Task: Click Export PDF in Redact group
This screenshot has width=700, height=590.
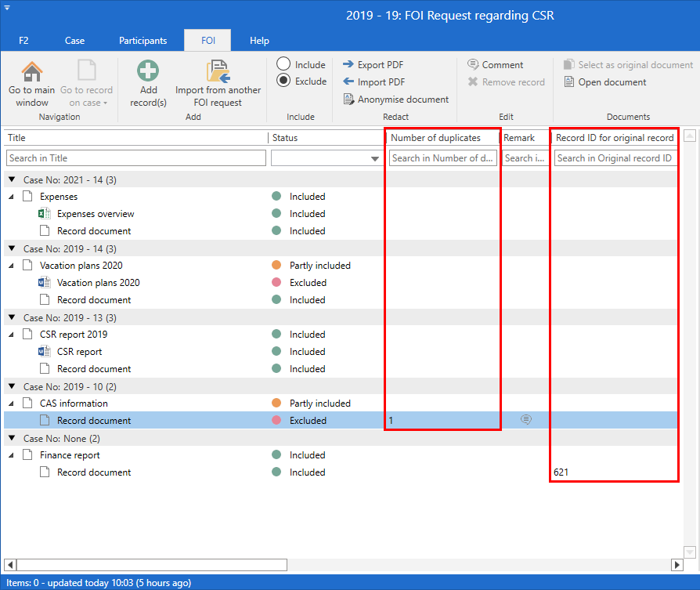Action: tap(373, 65)
